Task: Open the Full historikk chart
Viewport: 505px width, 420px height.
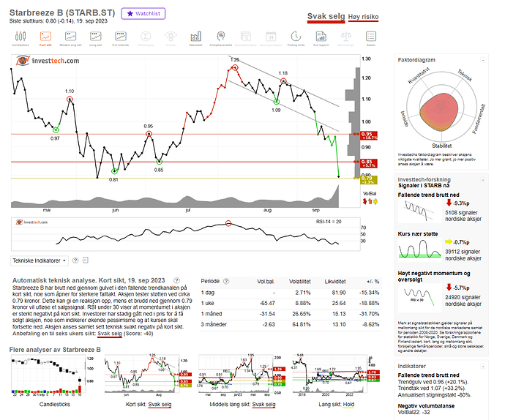Action: 121,39
